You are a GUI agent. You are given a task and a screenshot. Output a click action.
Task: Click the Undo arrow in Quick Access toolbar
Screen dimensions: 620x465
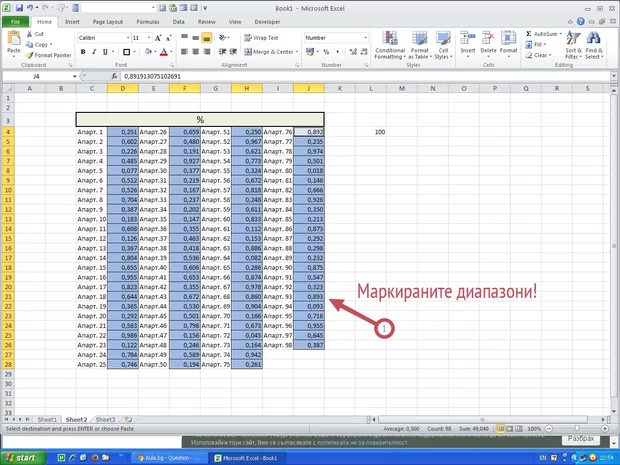point(30,8)
